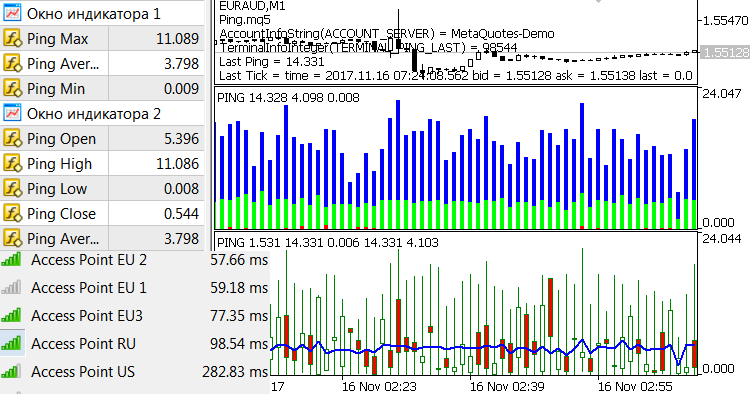Click the function icon next to Ping Close
750x394 pixels.
[x=12, y=213]
